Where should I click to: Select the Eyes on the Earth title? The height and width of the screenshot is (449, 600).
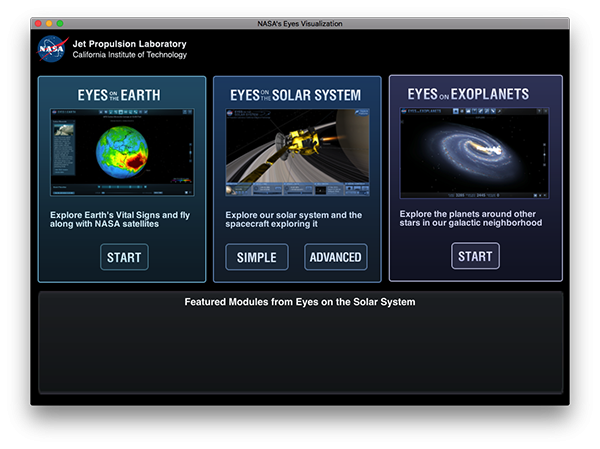point(119,95)
